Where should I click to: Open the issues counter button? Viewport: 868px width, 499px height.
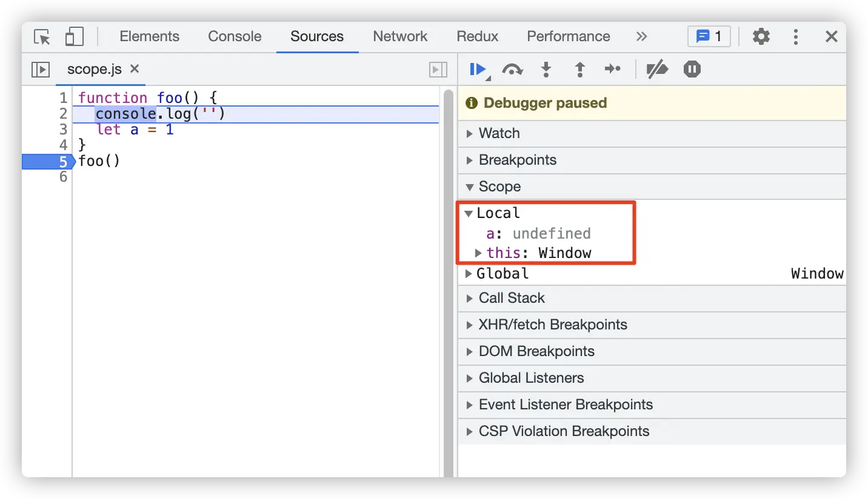[x=709, y=36]
